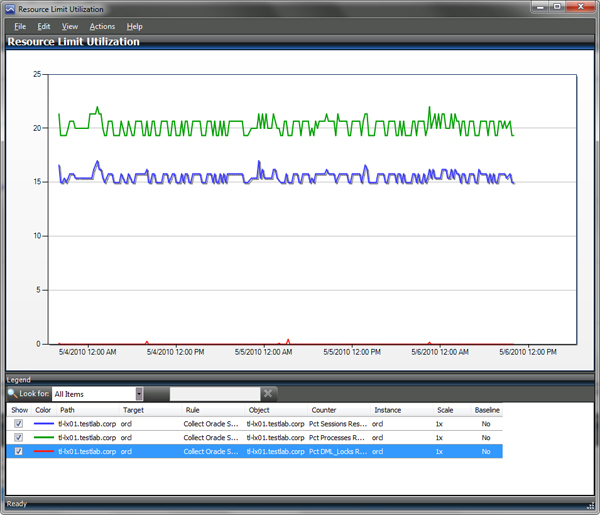The width and height of the screenshot is (600, 515).
Task: Click the blue color swatch for Sessions
Action: (x=44, y=424)
